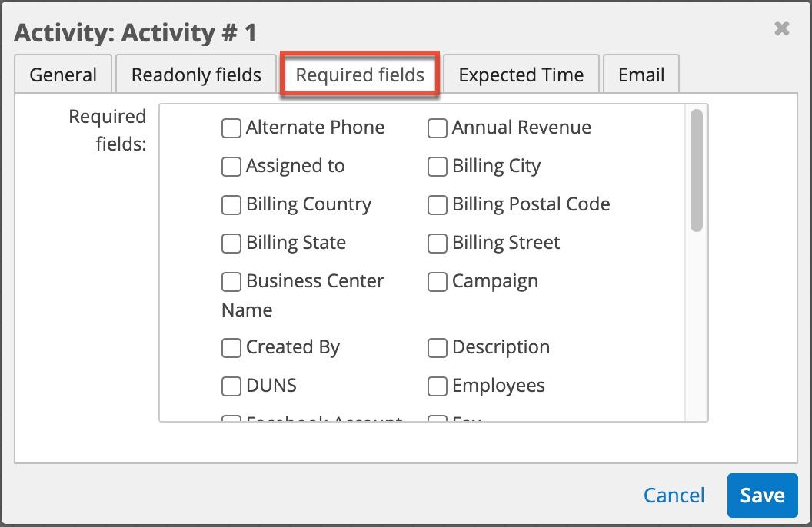The image size is (812, 527).
Task: Close the Activity dialog with X icon
Action: tap(781, 29)
